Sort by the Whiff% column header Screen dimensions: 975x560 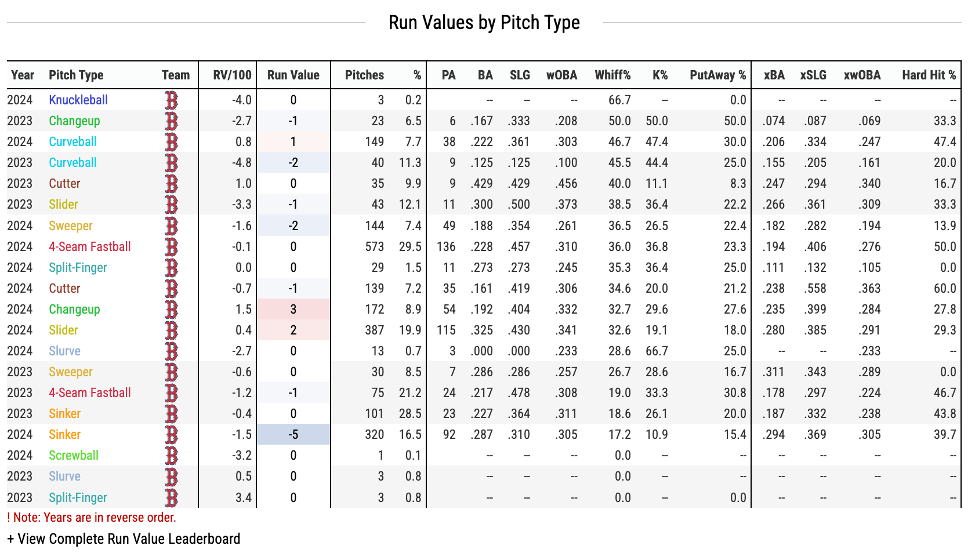tap(612, 75)
